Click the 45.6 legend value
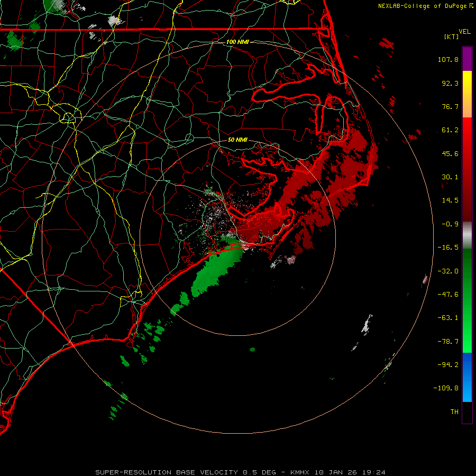 (x=450, y=153)
